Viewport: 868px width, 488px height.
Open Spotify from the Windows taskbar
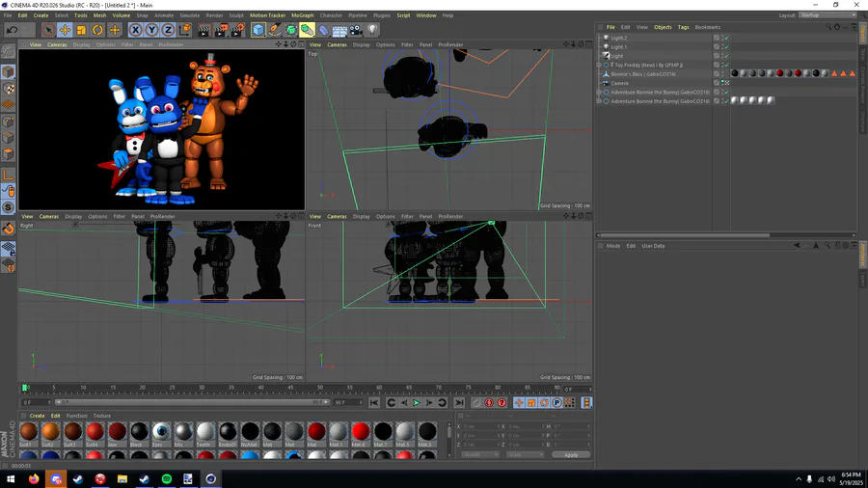tap(167, 478)
